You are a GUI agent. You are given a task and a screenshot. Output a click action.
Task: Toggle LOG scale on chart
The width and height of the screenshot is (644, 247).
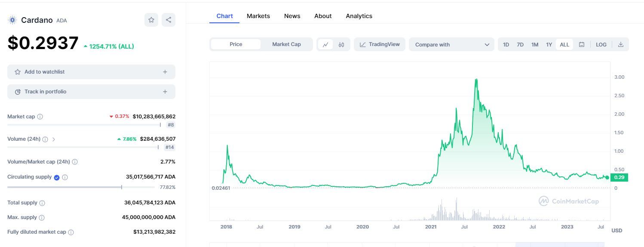pyautogui.click(x=601, y=44)
